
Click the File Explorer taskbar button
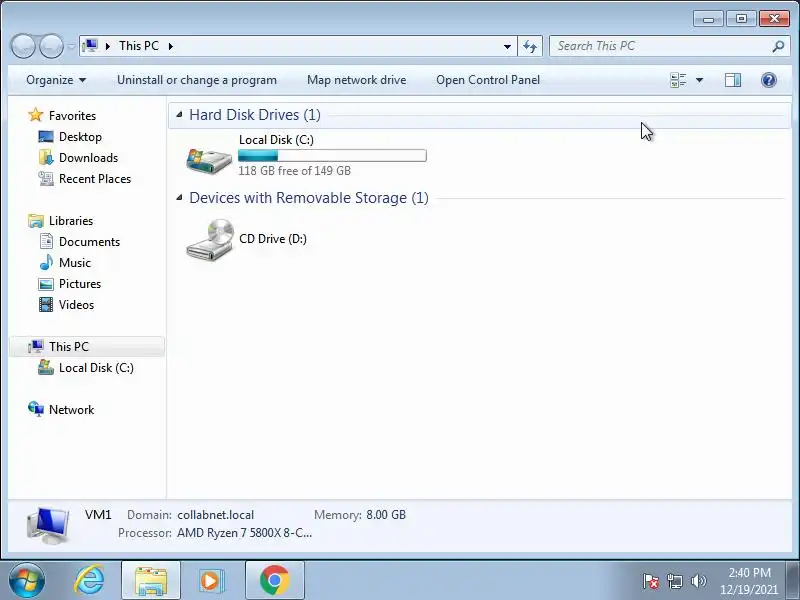151,580
